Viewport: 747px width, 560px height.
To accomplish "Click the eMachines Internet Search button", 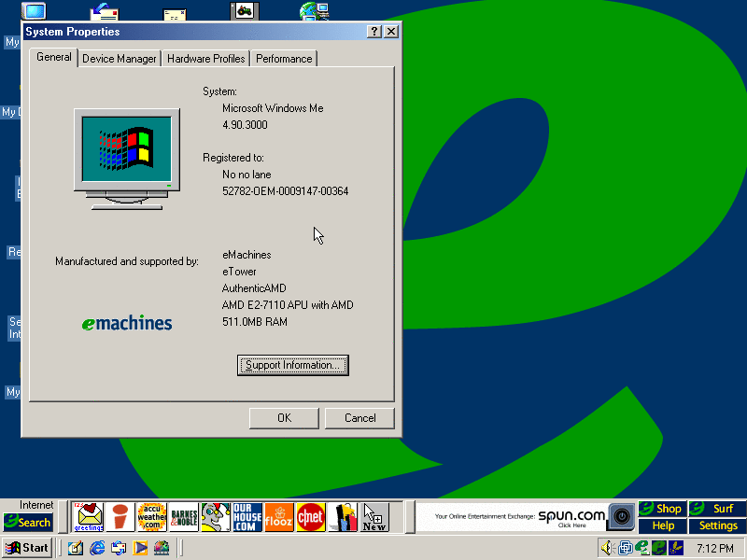I will (27, 523).
